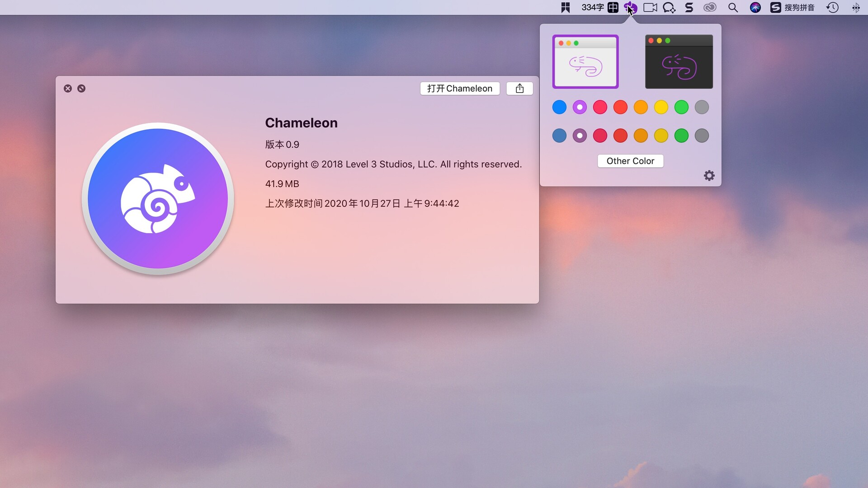The width and height of the screenshot is (868, 488).
Task: Choose the graphite accent color, top row
Action: click(702, 108)
